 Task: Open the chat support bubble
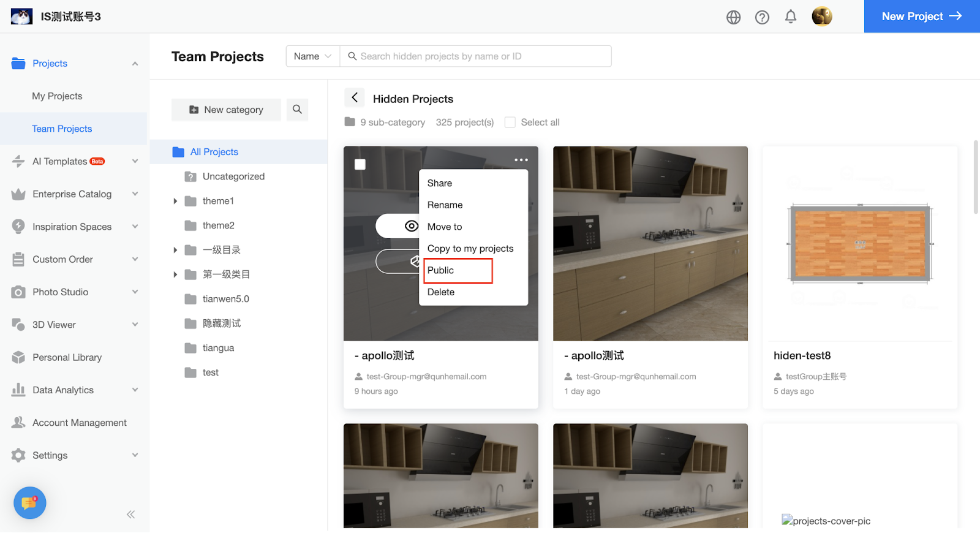(x=29, y=503)
